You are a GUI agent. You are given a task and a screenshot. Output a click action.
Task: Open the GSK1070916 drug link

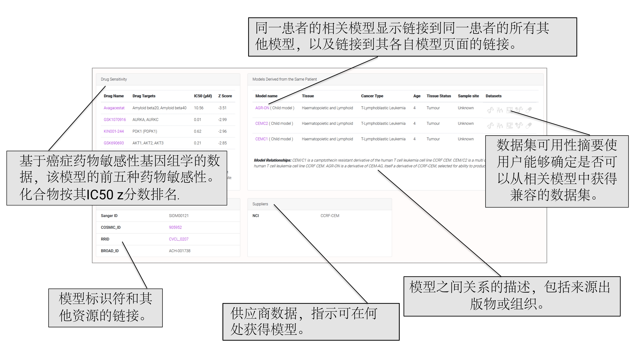click(115, 120)
